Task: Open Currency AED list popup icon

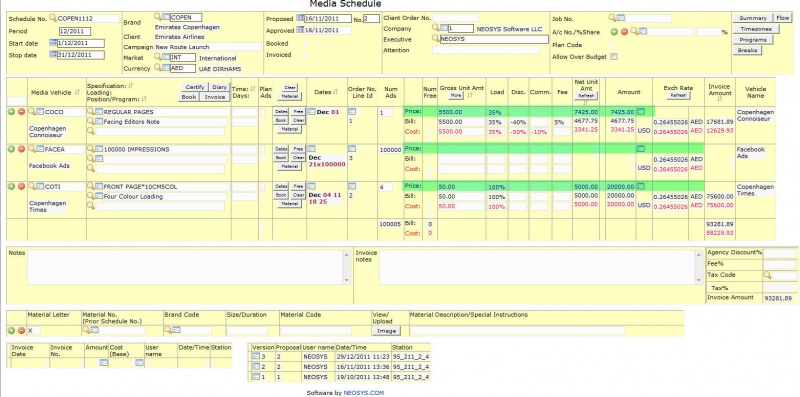Action: [x=166, y=68]
